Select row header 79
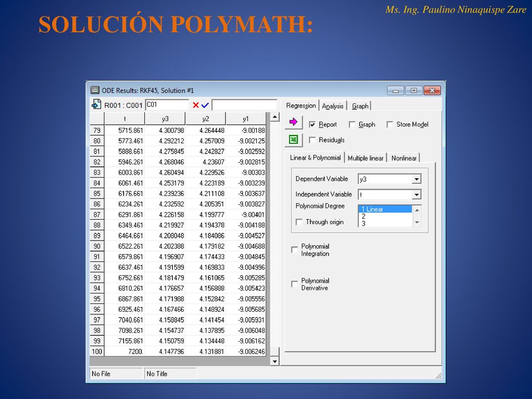Viewport: 532px width, 399px height. [x=97, y=130]
